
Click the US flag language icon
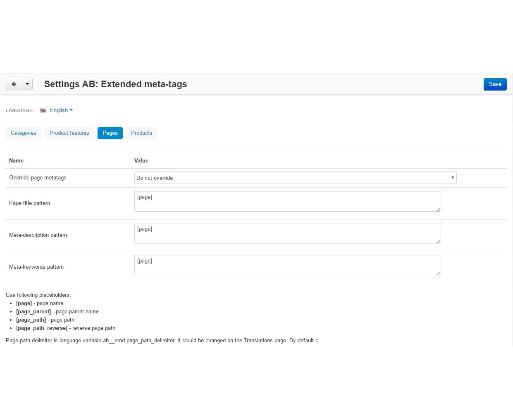[43, 110]
